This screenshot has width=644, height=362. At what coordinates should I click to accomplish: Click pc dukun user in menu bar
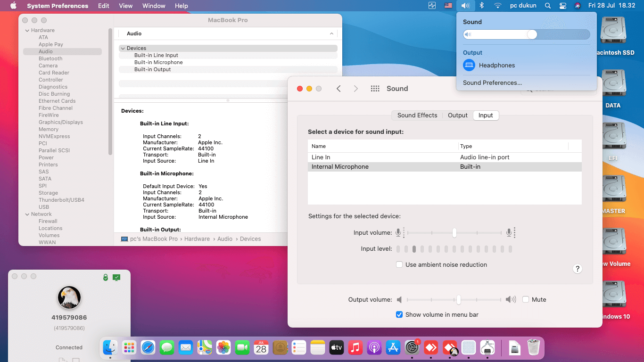point(523,6)
